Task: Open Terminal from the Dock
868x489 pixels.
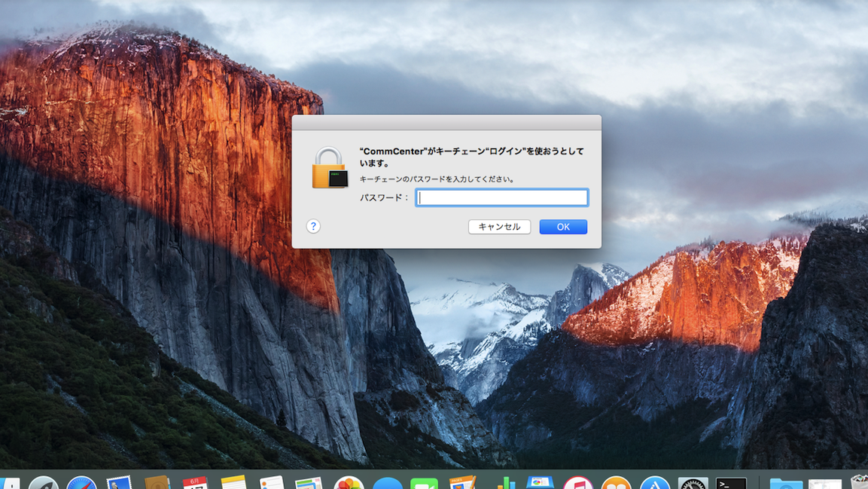Action: (731, 483)
